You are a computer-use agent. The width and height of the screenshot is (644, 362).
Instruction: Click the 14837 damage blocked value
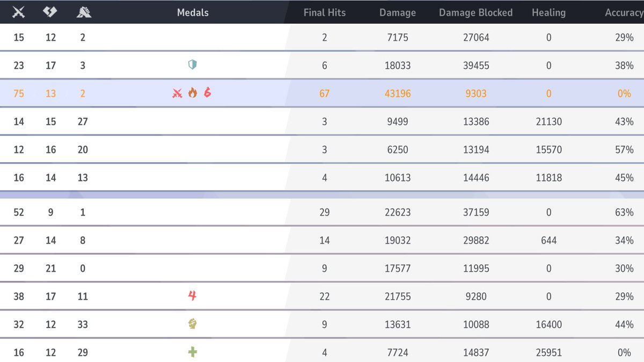(476, 352)
